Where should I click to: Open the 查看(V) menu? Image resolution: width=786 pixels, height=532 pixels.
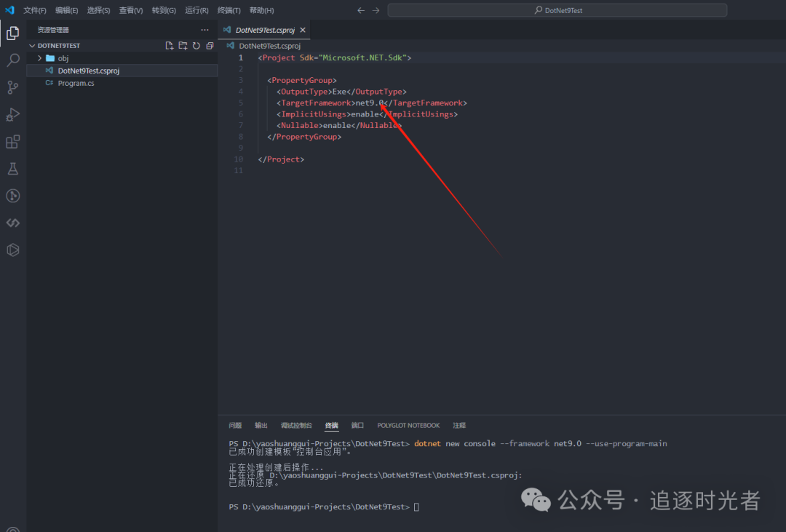131,10
